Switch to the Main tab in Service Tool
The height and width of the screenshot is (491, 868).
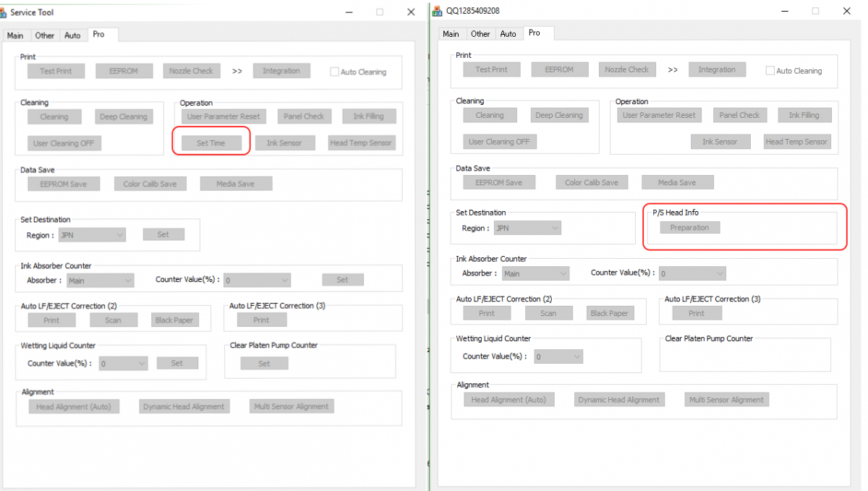pos(15,35)
